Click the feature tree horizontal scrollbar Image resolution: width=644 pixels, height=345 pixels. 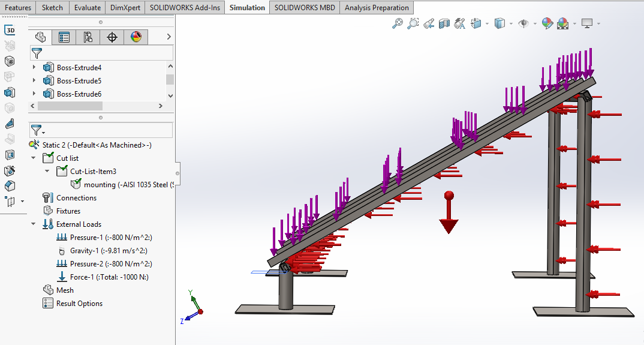(x=70, y=106)
